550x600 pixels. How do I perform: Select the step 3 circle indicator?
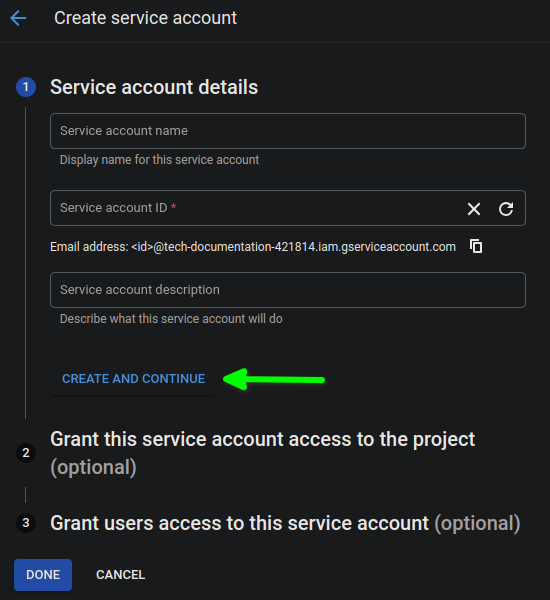click(x=26, y=523)
